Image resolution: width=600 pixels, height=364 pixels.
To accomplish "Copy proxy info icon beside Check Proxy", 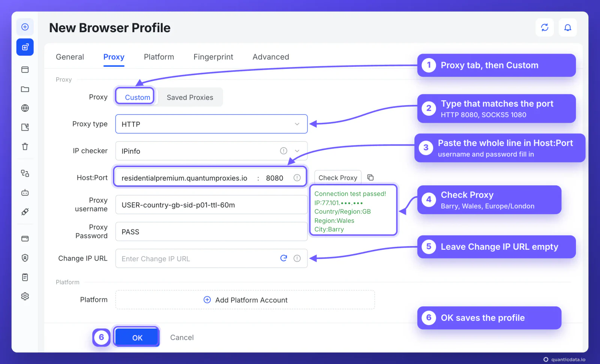I will [370, 178].
